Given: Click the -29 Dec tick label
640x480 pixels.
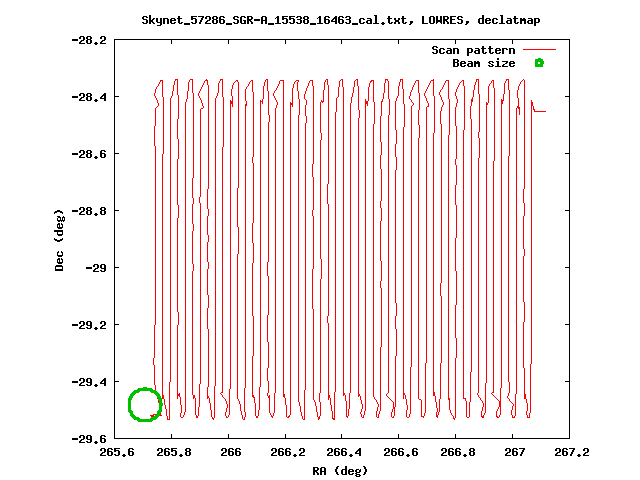Looking at the screenshot, I should 96,268.
